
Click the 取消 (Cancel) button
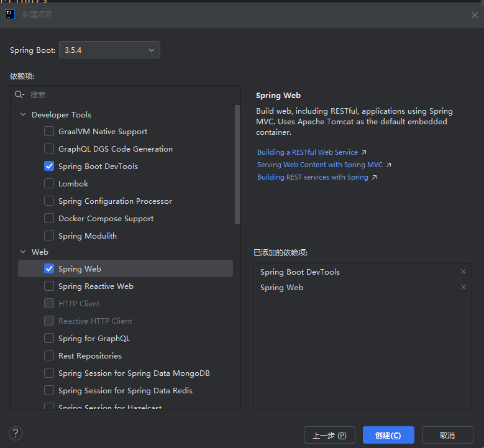point(447,435)
